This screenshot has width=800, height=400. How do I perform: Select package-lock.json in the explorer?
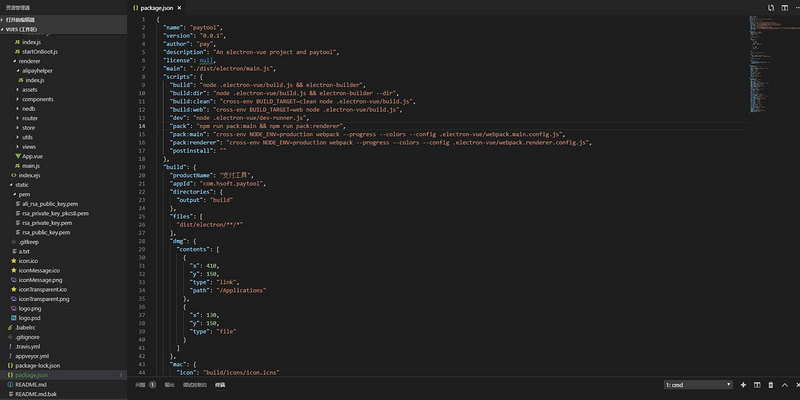coord(38,366)
